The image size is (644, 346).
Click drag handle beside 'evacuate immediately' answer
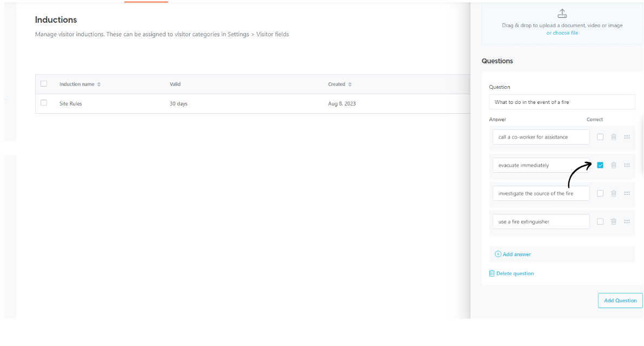(x=627, y=165)
